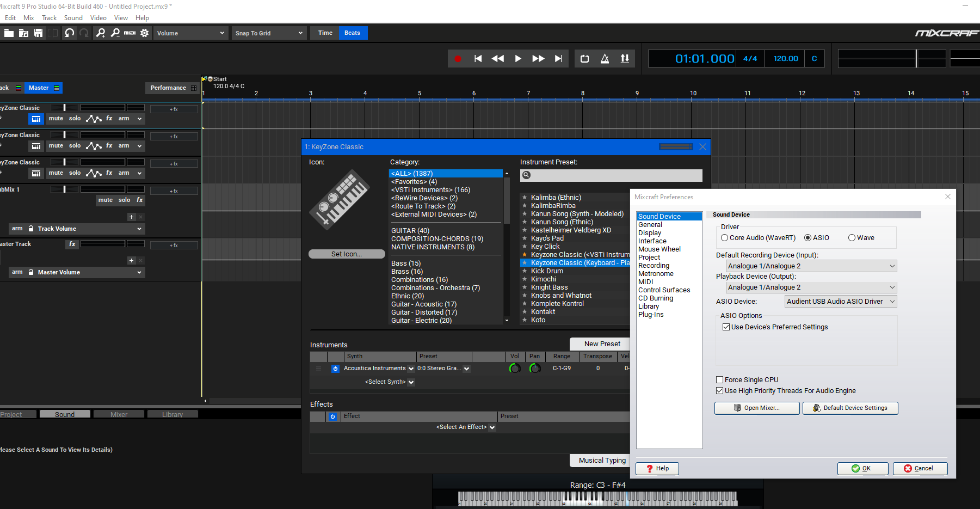The image size is (980, 509).
Task: Toggle power icon for Acoustica Instruments synth
Action: 335,369
